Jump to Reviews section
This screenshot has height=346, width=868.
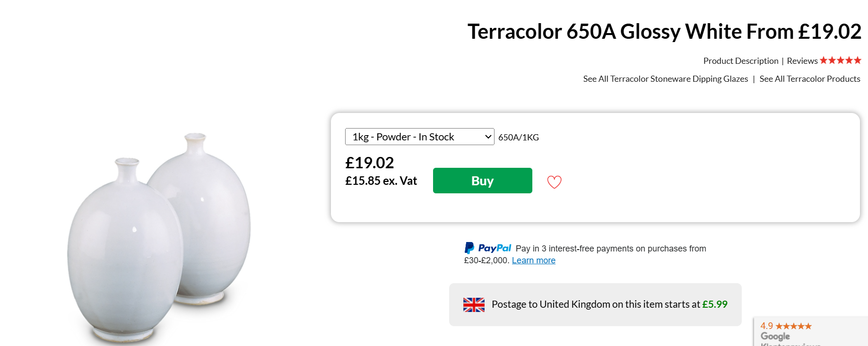click(x=802, y=61)
